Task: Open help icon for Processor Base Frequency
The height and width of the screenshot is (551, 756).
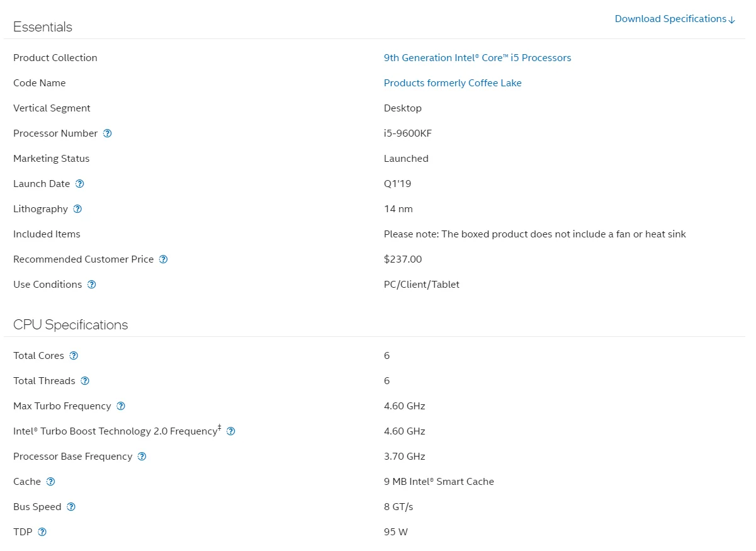Action: tap(142, 457)
